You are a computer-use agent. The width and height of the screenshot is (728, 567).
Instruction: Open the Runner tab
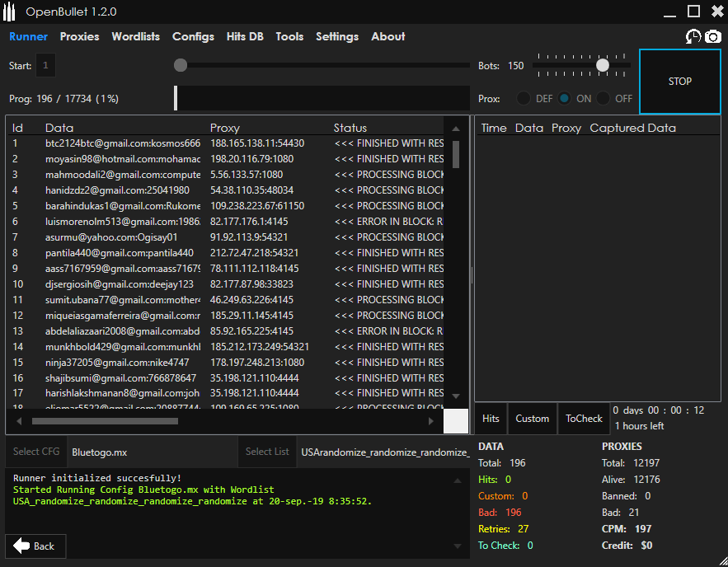[28, 36]
